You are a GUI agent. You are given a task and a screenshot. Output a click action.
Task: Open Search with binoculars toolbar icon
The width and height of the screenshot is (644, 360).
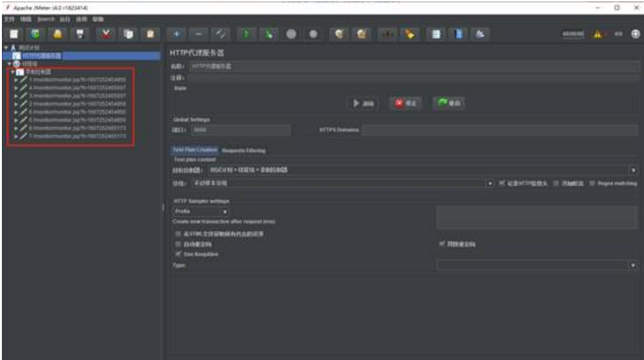[x=387, y=34]
